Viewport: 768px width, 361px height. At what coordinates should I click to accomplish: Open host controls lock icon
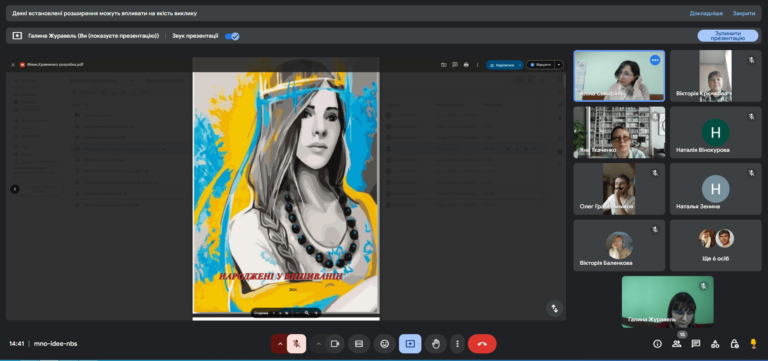click(734, 344)
